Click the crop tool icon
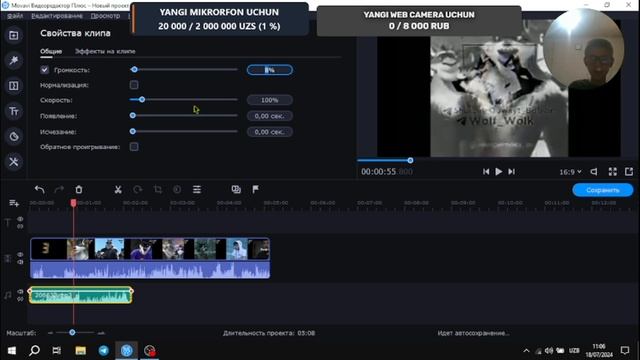 (x=158, y=189)
